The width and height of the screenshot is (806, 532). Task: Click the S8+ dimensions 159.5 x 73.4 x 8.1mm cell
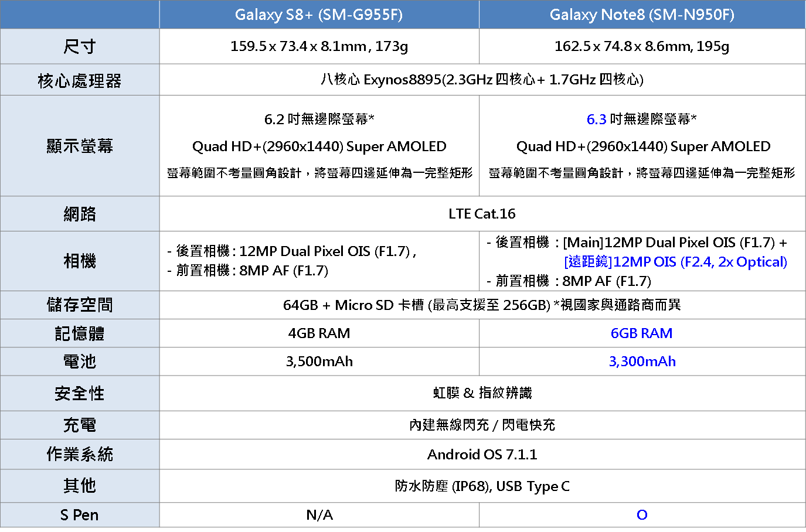tap(319, 46)
